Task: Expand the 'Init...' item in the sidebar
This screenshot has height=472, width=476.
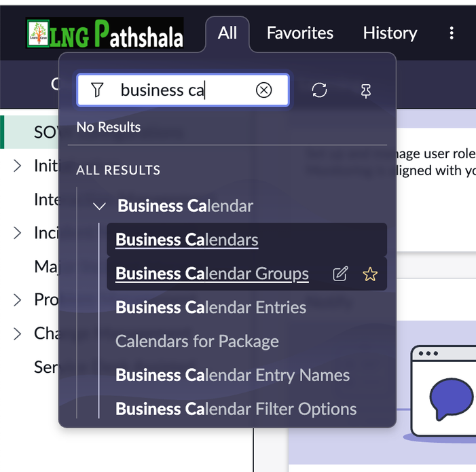Action: click(18, 166)
